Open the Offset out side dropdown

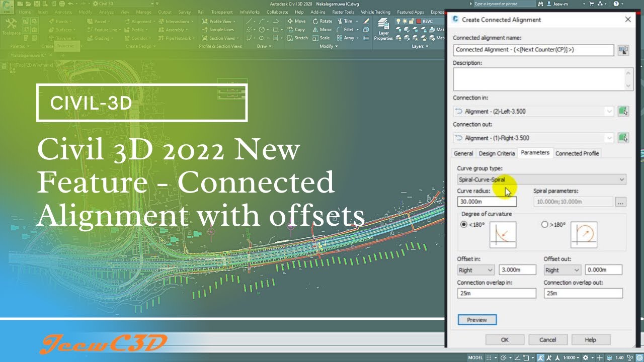(562, 270)
